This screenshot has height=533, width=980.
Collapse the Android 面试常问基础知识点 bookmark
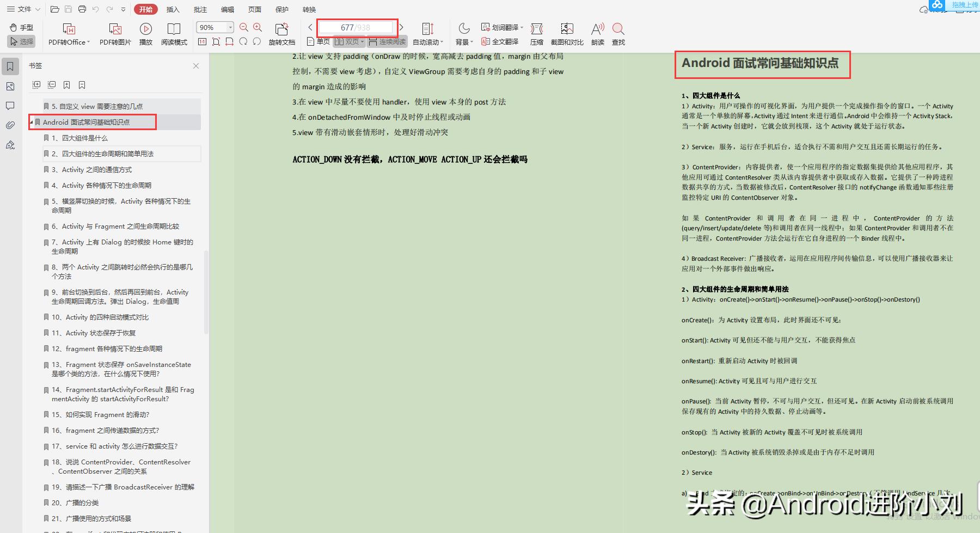(x=31, y=122)
